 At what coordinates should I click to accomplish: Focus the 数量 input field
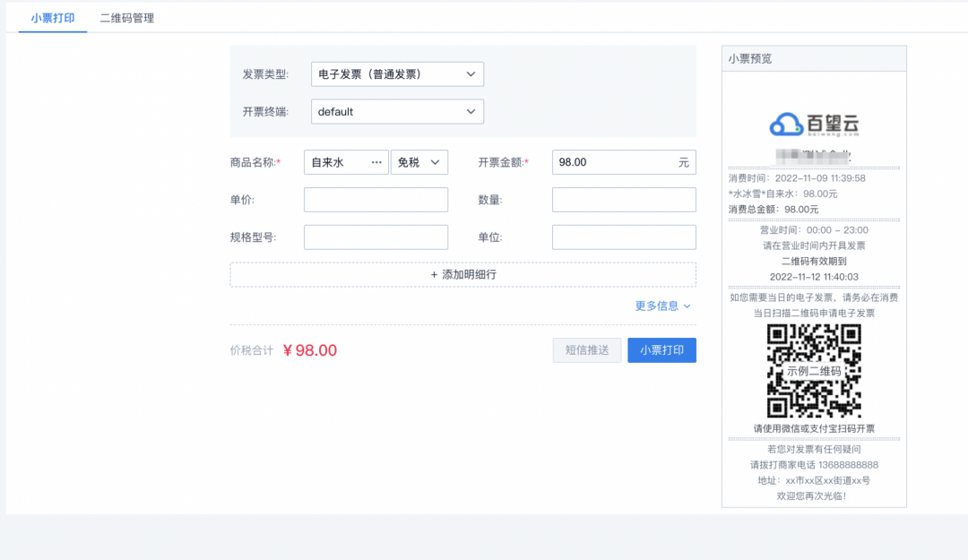tap(624, 200)
